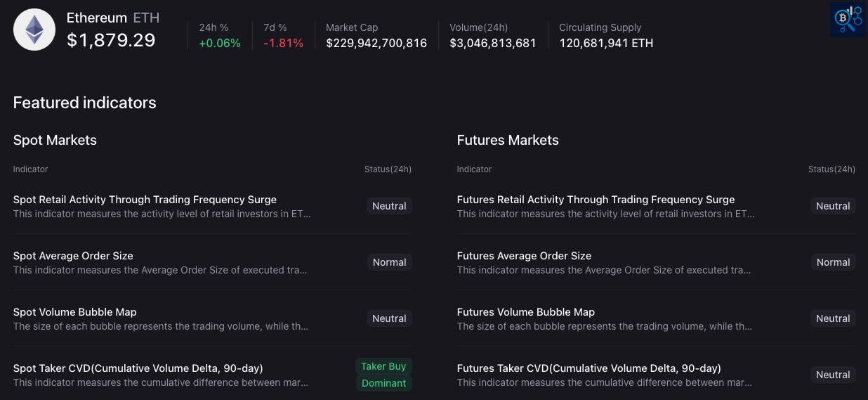Click the Bitcoin magnifier logo in the corner
The width and height of the screenshot is (868, 400).
tap(846, 19)
